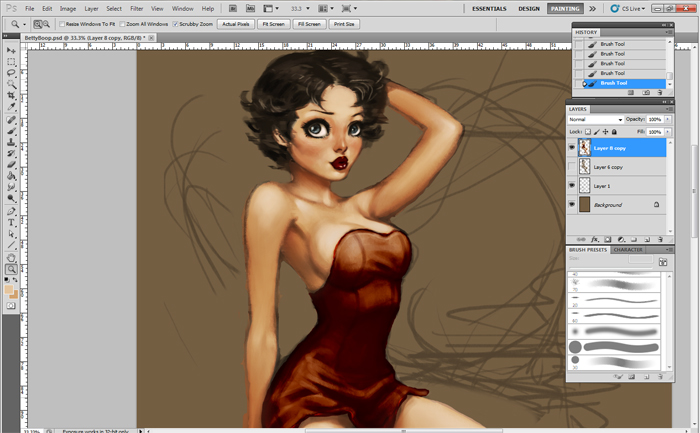Image resolution: width=700 pixels, height=433 pixels.
Task: Swap foreground and background colors
Action: [x=15, y=279]
